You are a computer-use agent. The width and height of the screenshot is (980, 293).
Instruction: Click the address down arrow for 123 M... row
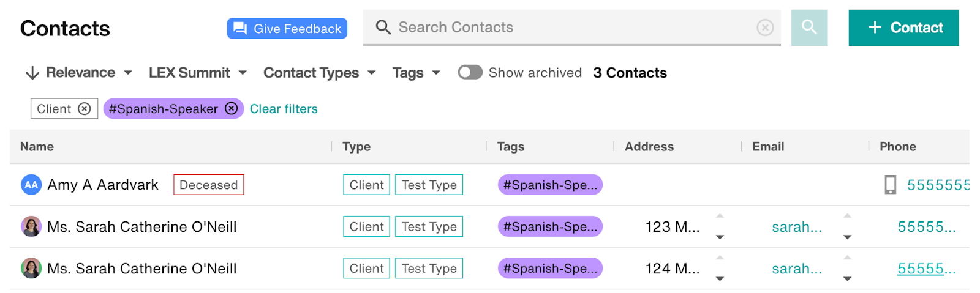pyautogui.click(x=720, y=237)
